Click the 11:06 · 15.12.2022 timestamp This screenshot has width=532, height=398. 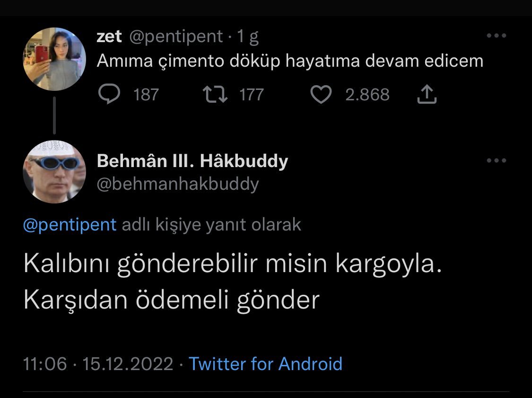pyautogui.click(x=98, y=364)
